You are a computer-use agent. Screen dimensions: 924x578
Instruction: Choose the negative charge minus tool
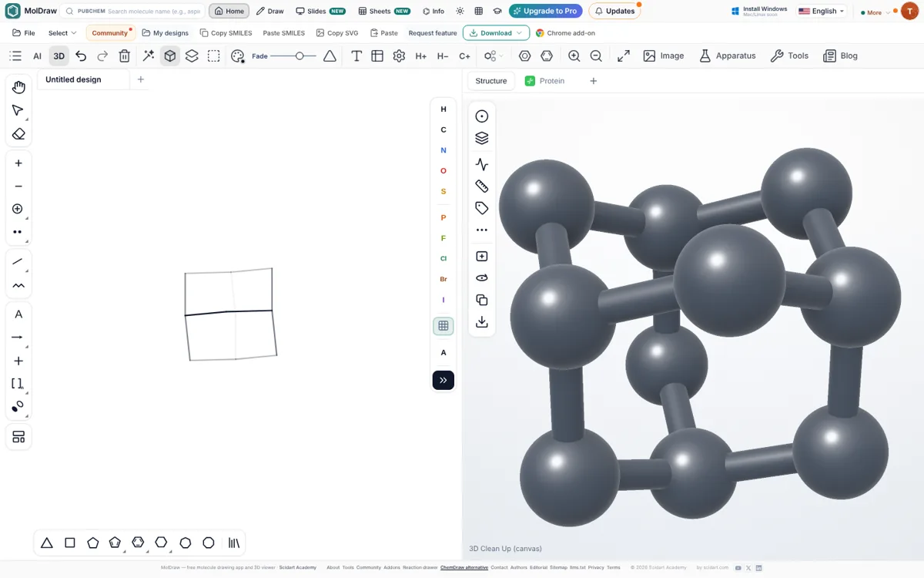click(18, 187)
